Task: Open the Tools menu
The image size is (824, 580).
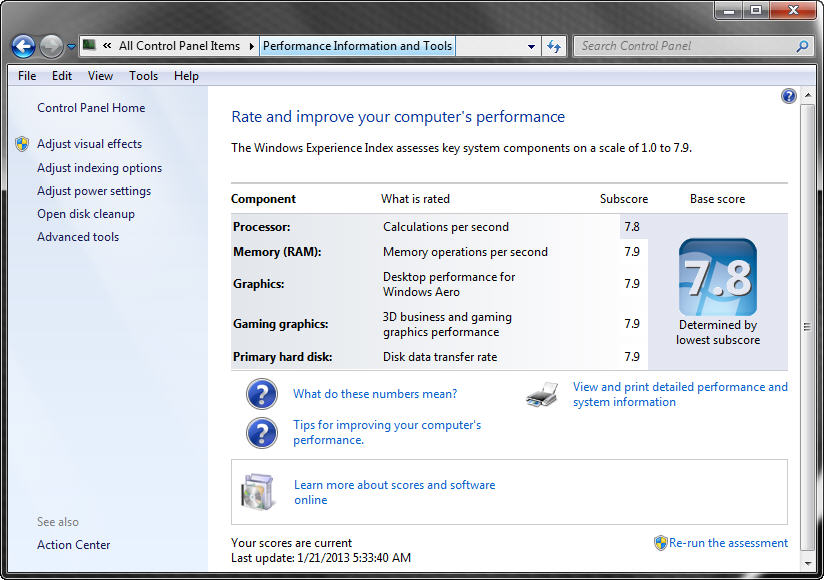Action: coord(143,76)
